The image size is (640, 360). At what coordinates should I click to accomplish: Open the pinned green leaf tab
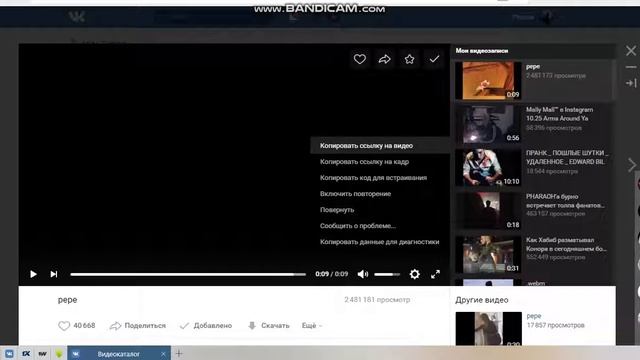click(59, 353)
